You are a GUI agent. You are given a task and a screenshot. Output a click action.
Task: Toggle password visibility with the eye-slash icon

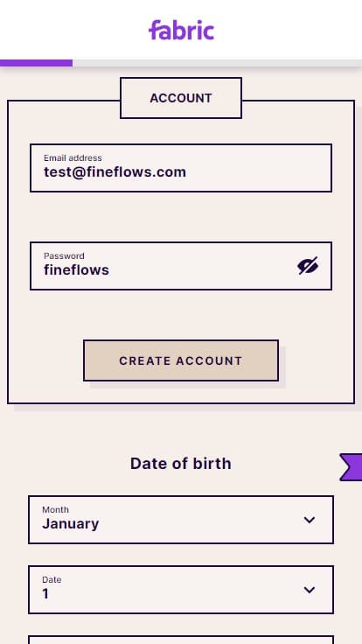(308, 266)
